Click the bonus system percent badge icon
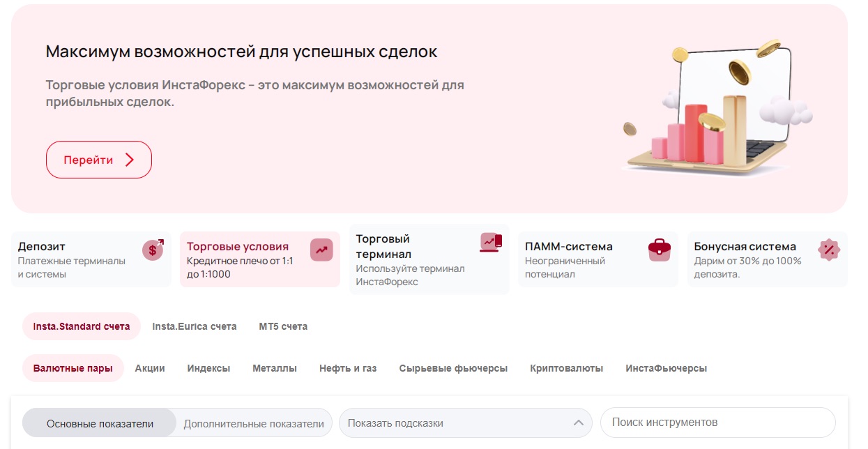The image size is (868, 449). point(829,250)
